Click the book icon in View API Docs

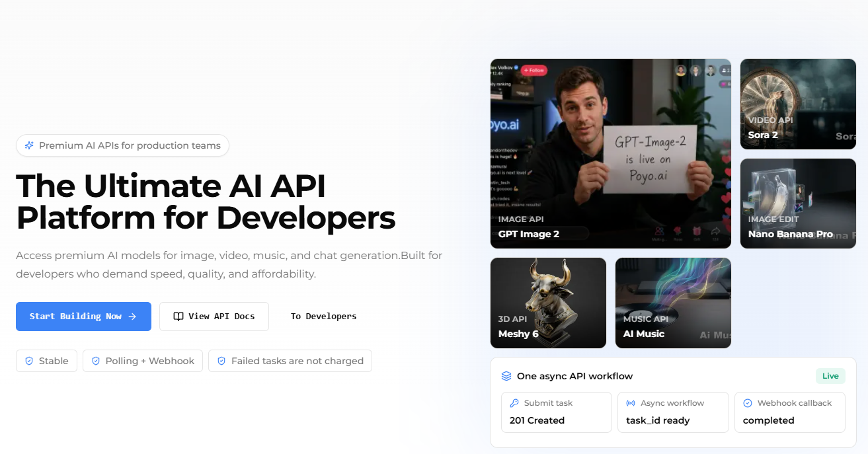(178, 317)
